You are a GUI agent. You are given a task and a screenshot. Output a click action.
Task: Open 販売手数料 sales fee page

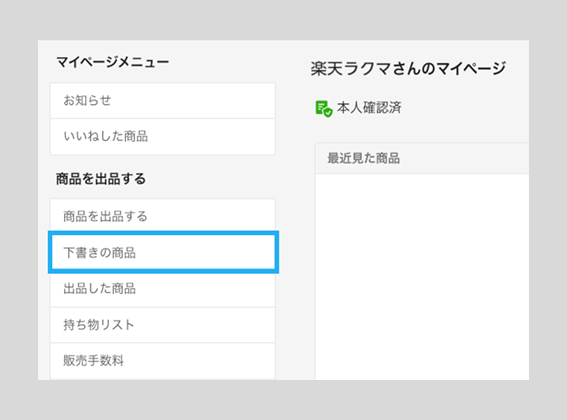pos(162,361)
